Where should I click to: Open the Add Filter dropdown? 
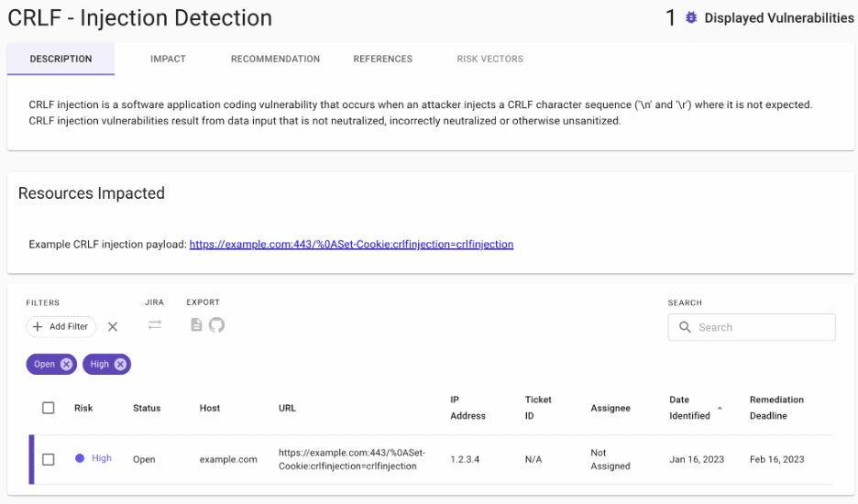point(60,327)
